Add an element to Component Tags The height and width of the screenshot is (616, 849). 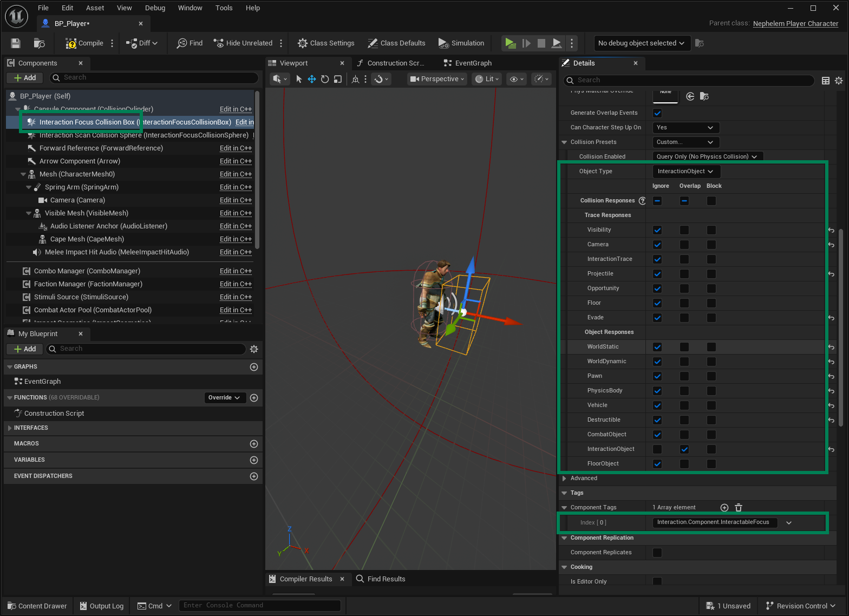pyautogui.click(x=724, y=508)
